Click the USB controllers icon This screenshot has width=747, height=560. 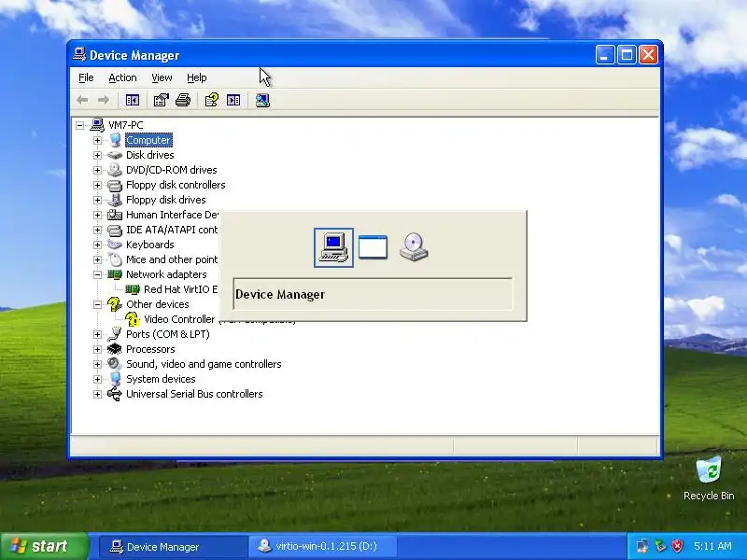coord(114,394)
